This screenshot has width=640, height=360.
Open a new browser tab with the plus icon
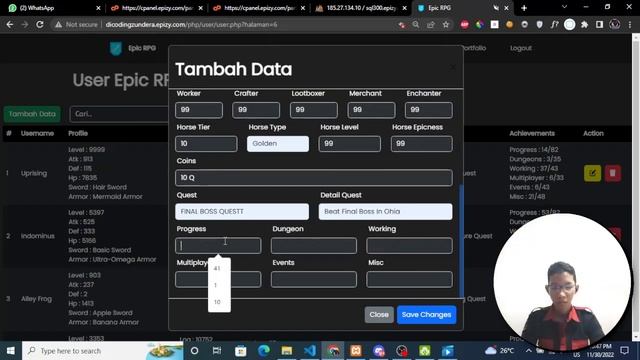pyautogui.click(x=524, y=8)
